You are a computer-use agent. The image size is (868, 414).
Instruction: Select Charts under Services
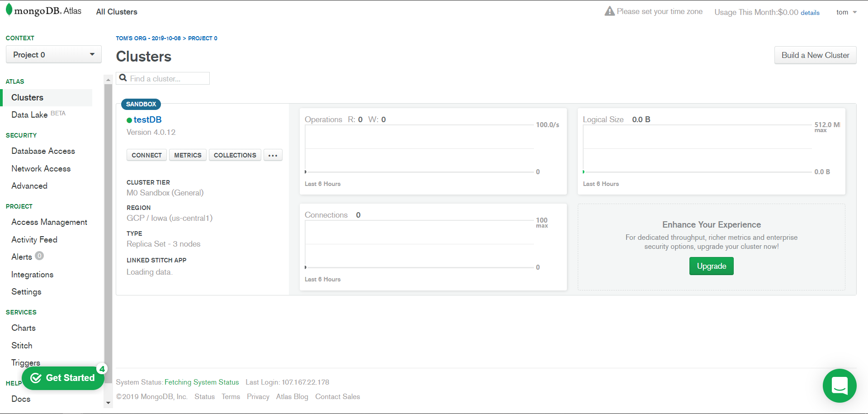(24, 328)
